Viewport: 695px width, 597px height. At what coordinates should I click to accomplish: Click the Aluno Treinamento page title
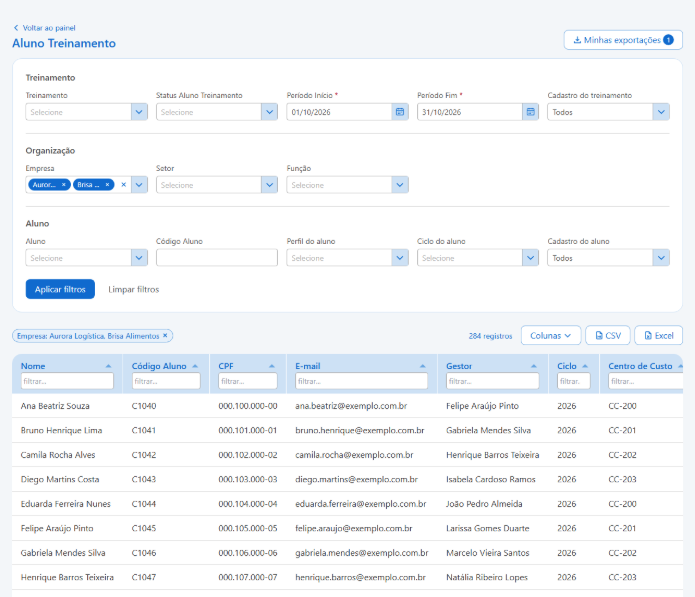(64, 43)
